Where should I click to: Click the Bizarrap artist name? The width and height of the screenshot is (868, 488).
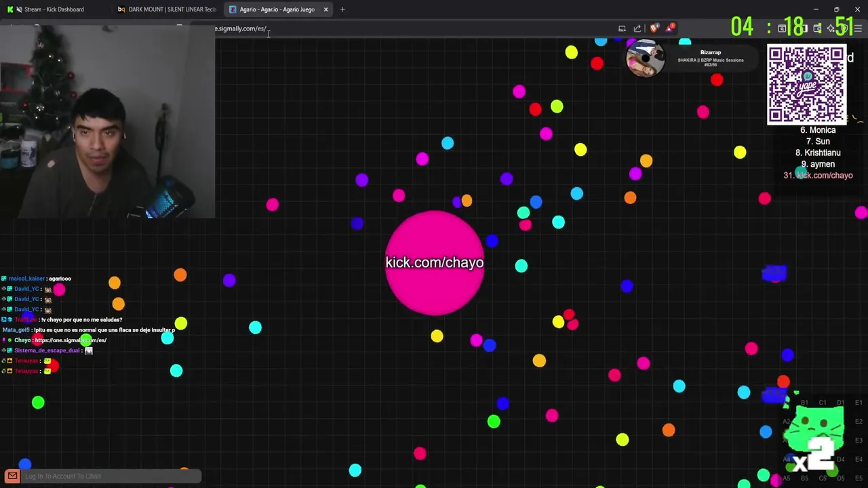[711, 52]
